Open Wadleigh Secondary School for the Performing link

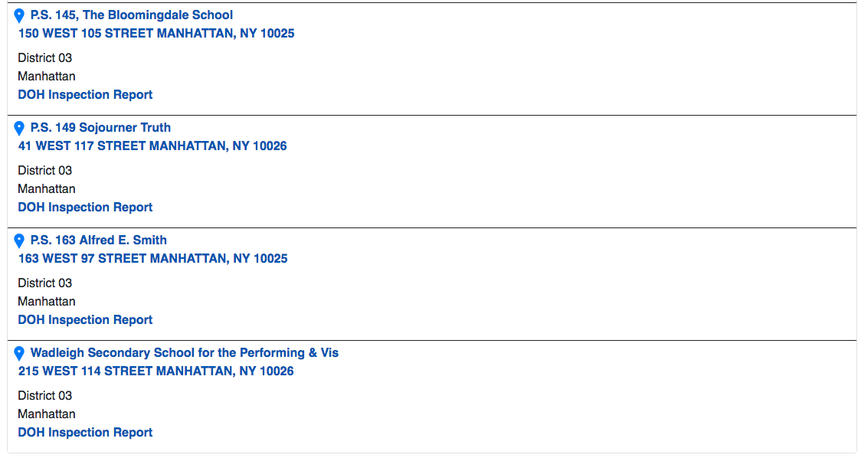tap(184, 353)
